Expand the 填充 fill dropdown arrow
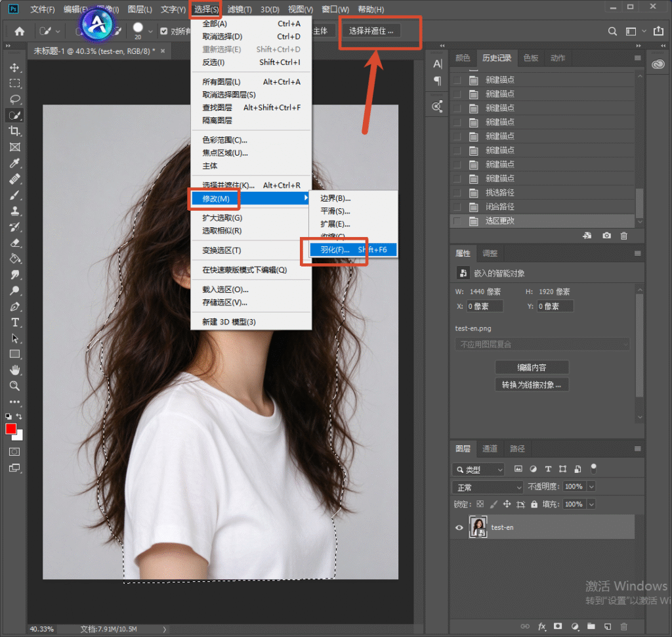 (591, 504)
